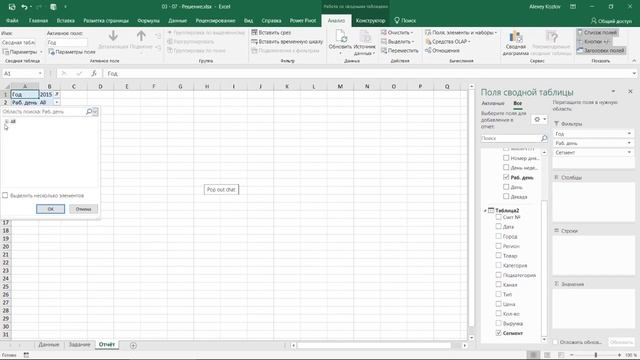Click Вставить временную шкалу icon

point(254,42)
